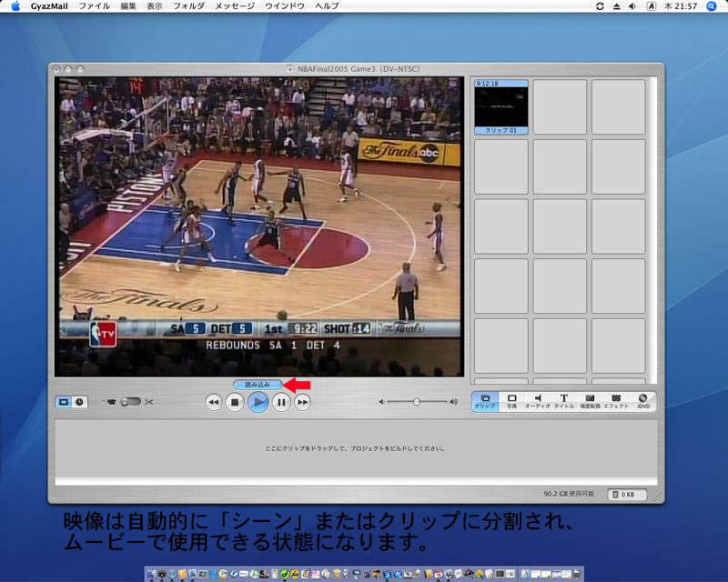Click the pause button
Screen dimensions: 728x582
point(281,402)
